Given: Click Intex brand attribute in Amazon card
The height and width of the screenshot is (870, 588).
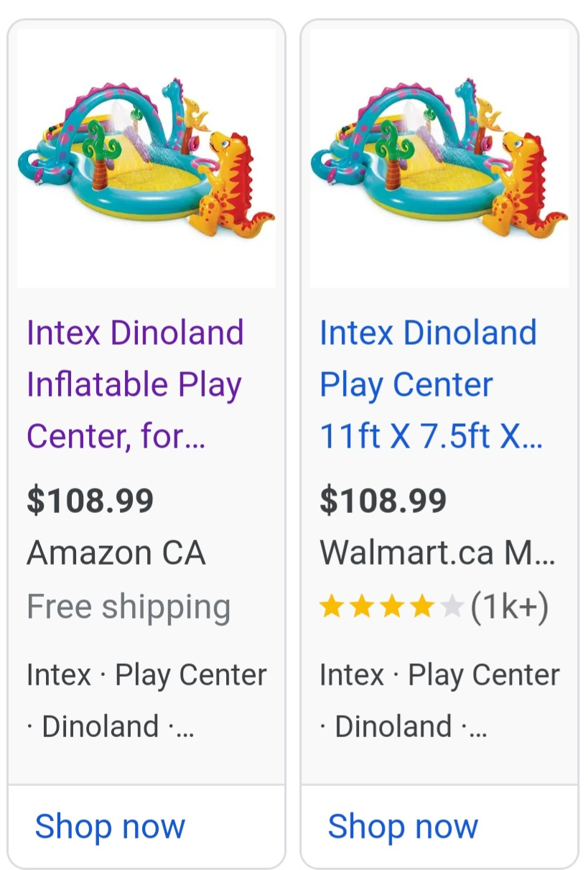Looking at the screenshot, I should 59,675.
